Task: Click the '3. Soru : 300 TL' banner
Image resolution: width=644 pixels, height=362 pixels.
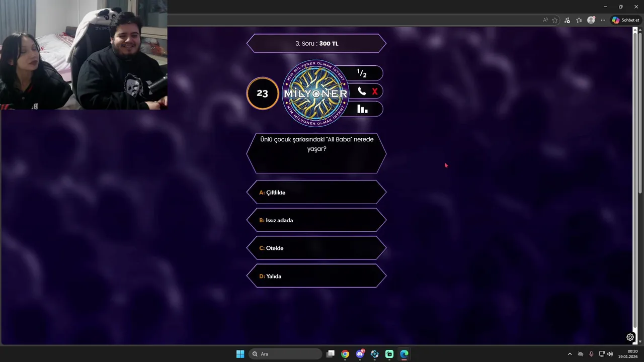Action: [316, 43]
